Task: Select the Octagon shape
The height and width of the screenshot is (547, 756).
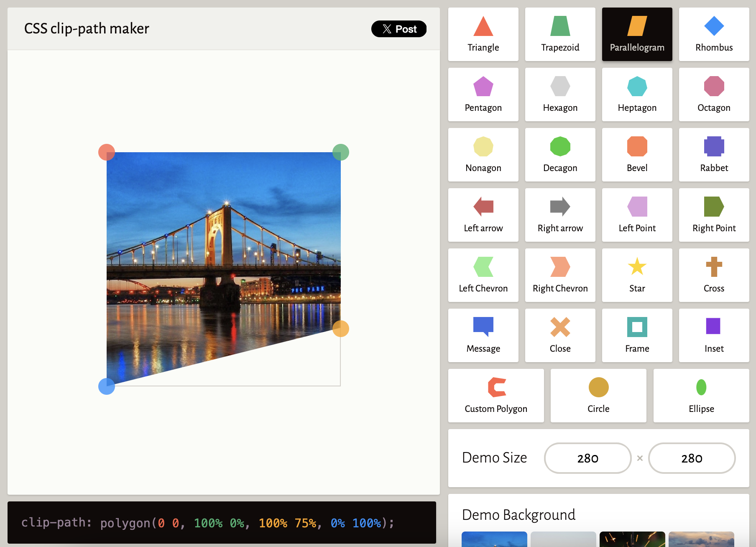Action: pos(714,94)
